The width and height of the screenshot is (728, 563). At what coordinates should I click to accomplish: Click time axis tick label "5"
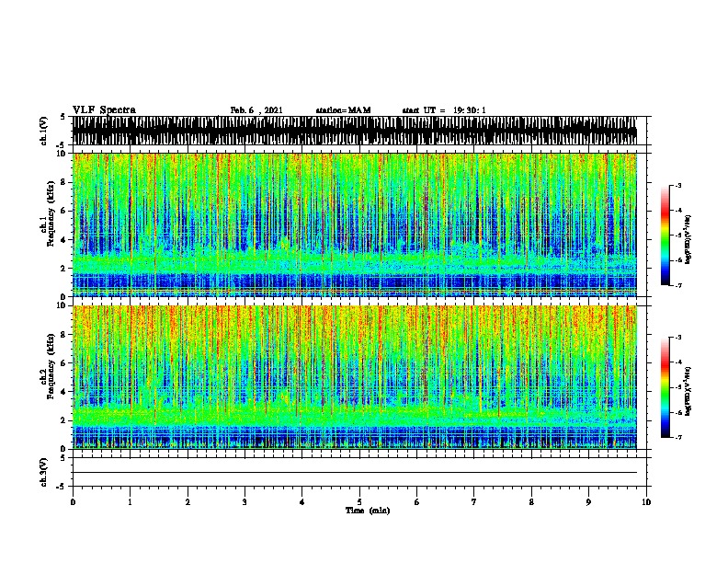pyautogui.click(x=359, y=502)
